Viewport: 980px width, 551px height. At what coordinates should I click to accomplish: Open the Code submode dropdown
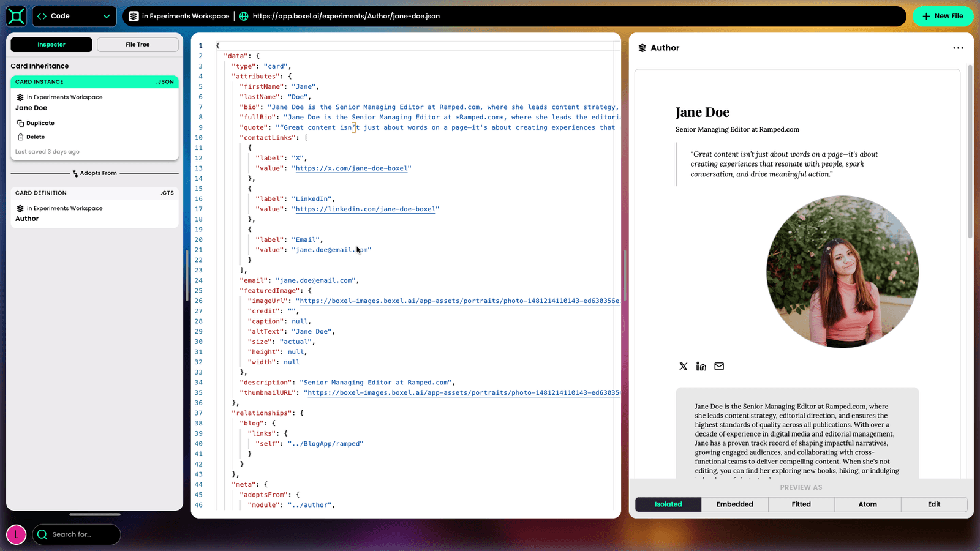74,16
